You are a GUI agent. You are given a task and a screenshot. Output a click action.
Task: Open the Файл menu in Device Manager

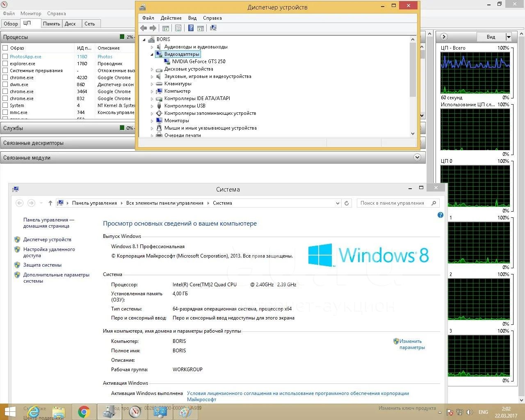[148, 18]
